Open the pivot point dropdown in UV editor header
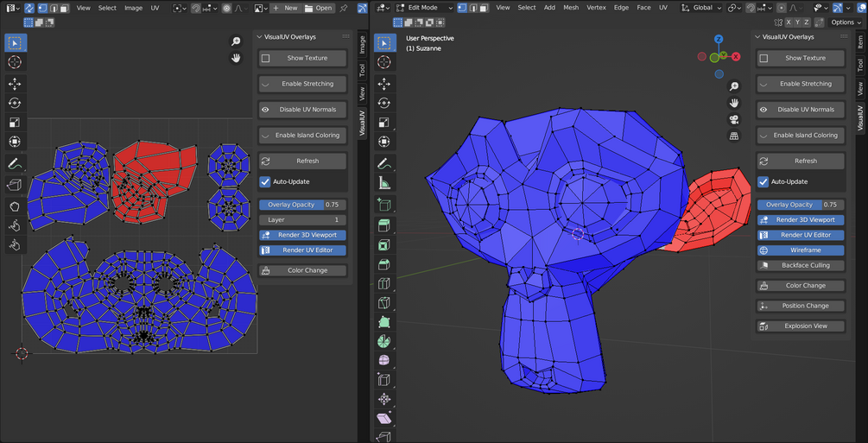 tap(179, 8)
